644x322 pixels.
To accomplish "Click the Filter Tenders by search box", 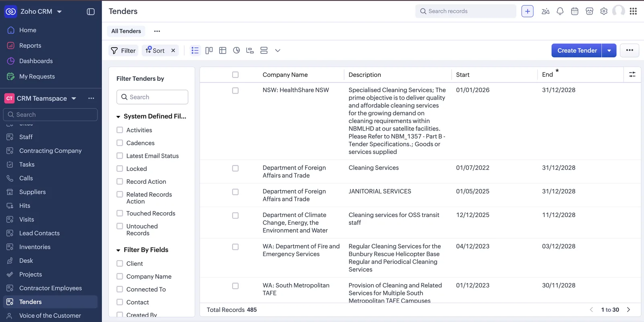I will 152,97.
